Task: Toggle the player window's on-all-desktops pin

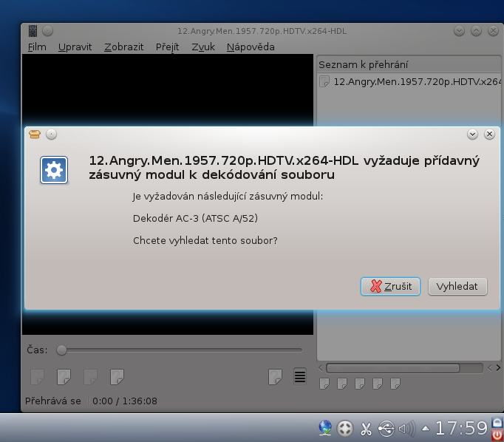Action: 47,31
